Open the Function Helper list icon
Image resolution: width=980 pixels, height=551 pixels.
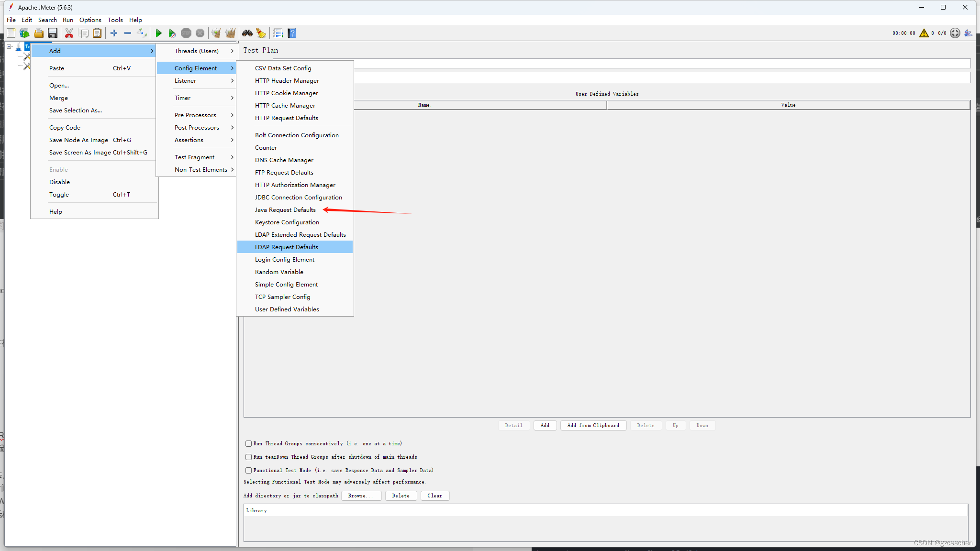278,33
